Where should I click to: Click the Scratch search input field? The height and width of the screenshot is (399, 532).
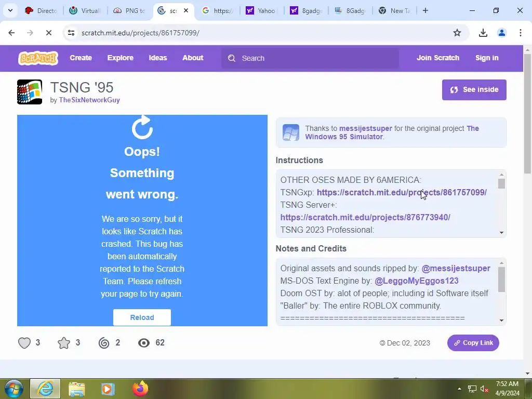pyautogui.click(x=310, y=58)
